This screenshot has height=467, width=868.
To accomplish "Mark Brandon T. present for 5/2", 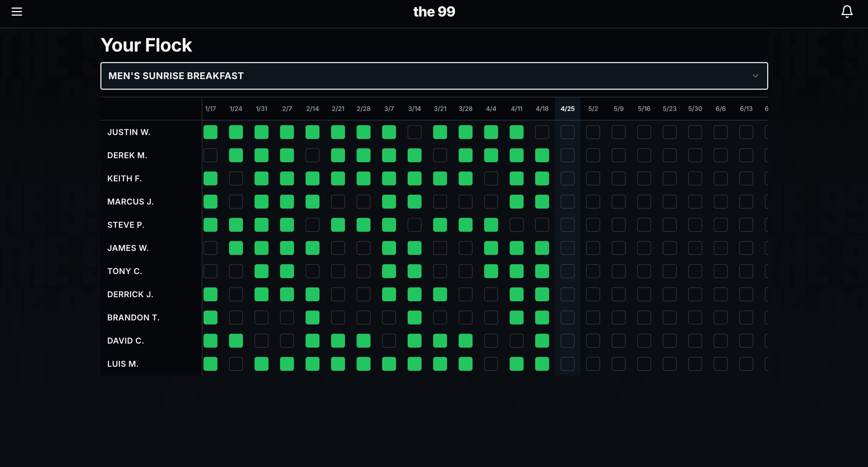I will [593, 317].
